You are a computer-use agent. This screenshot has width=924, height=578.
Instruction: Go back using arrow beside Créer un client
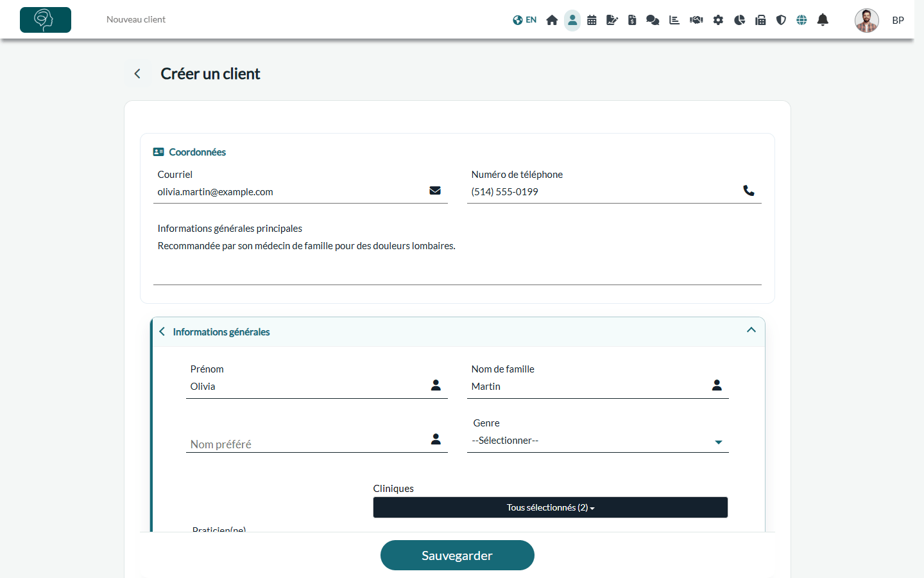pyautogui.click(x=137, y=74)
